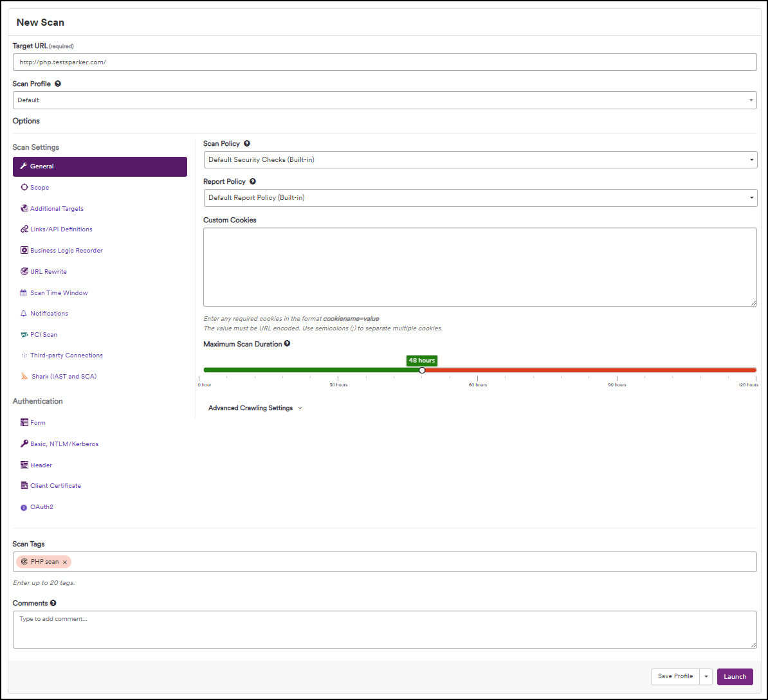Click the Additional Targets globe icon
Image resolution: width=768 pixels, height=700 pixels.
[24, 209]
